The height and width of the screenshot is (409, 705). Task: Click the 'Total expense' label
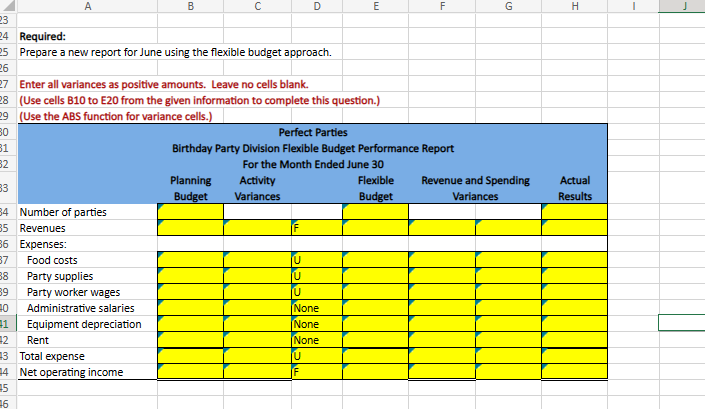52,356
